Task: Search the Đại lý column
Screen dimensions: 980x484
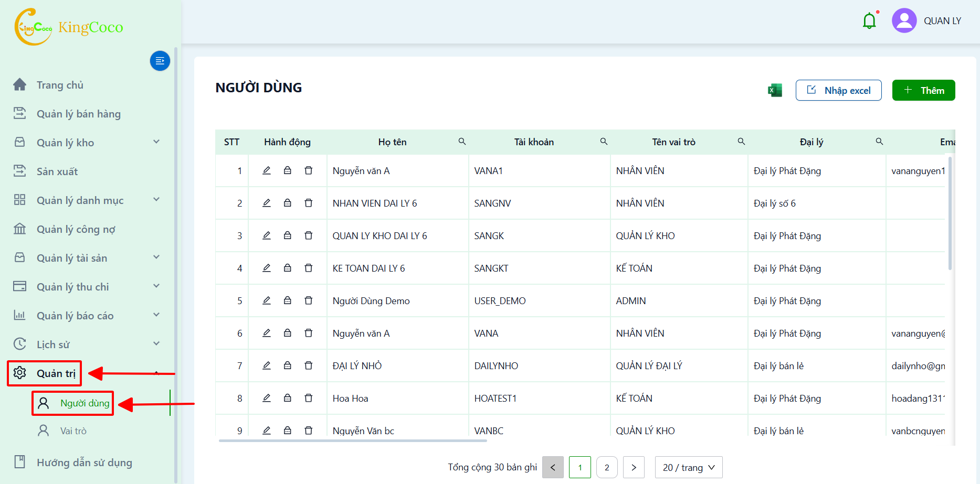Action: (879, 142)
